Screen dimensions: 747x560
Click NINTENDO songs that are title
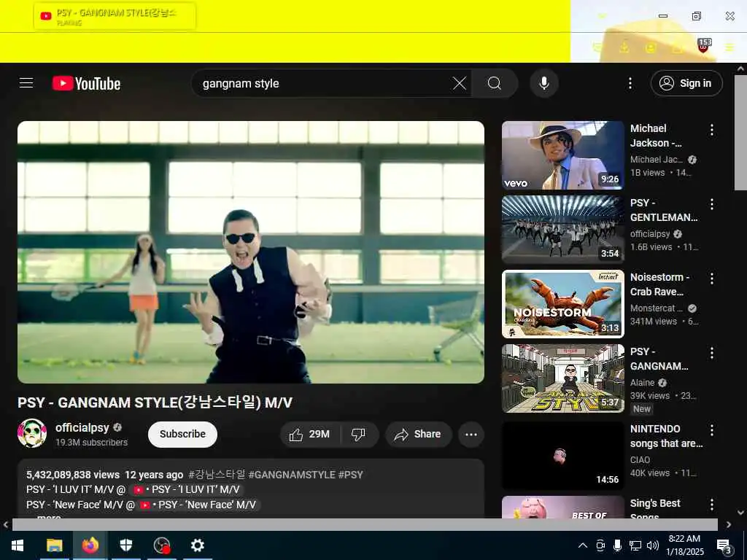667,436
